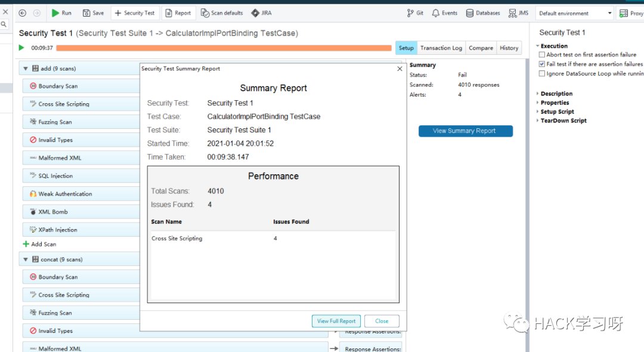644x352 pixels.
Task: Click the orange test progress bar
Action: click(x=224, y=48)
